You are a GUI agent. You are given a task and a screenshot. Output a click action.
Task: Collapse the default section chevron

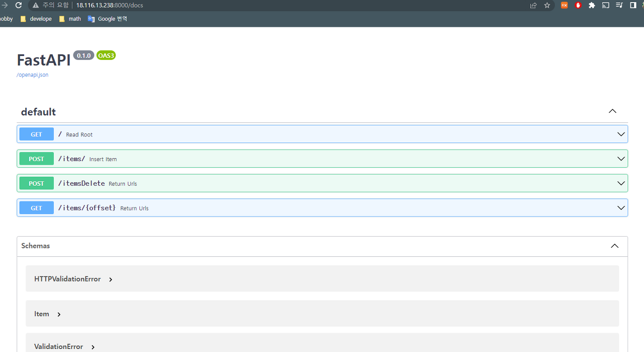pyautogui.click(x=612, y=111)
